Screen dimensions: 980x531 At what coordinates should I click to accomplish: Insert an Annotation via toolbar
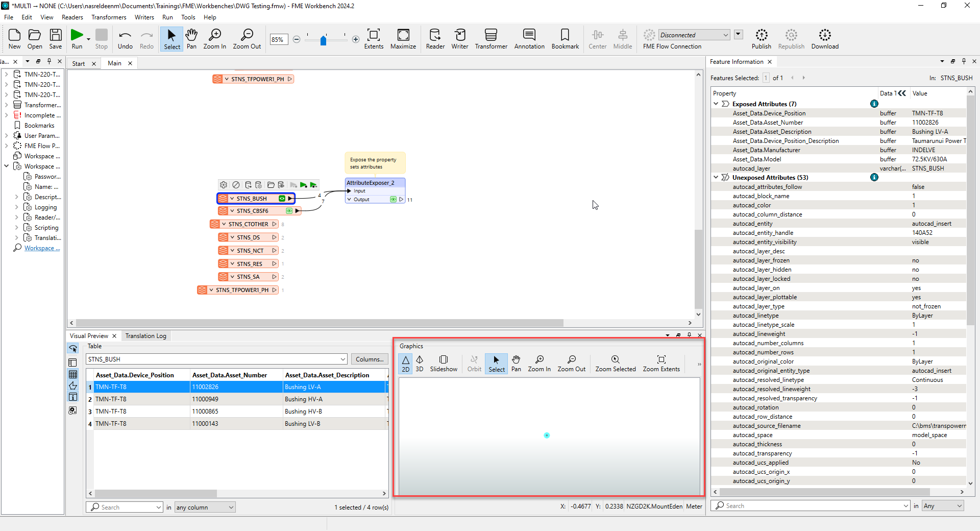[529, 39]
